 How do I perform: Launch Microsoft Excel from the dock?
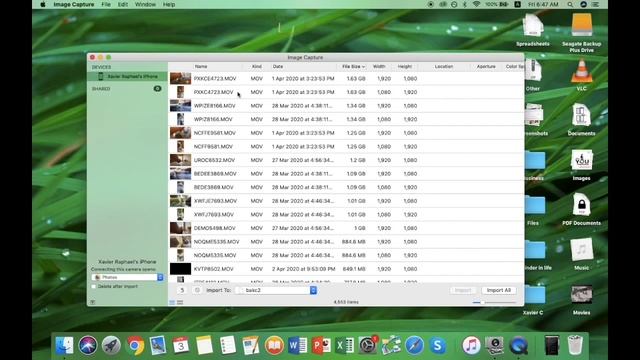344,346
